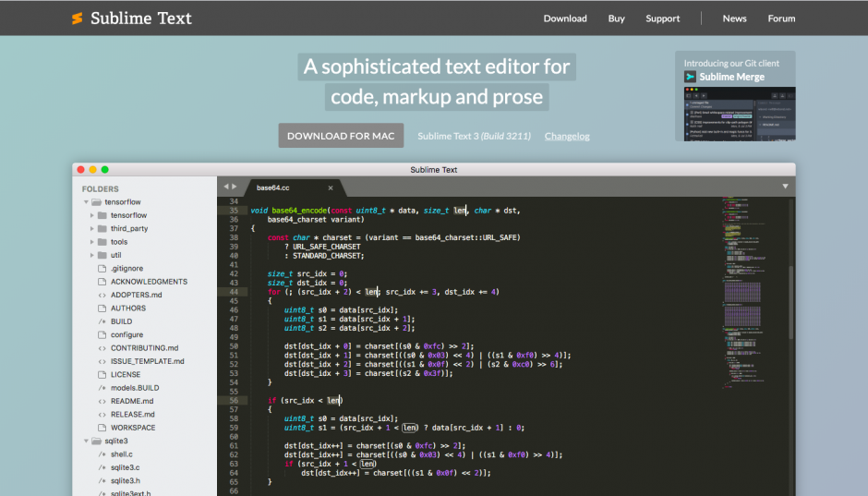Viewport: 868px width, 496px height.
Task: Click the third_party folder icon
Action: tap(102, 228)
